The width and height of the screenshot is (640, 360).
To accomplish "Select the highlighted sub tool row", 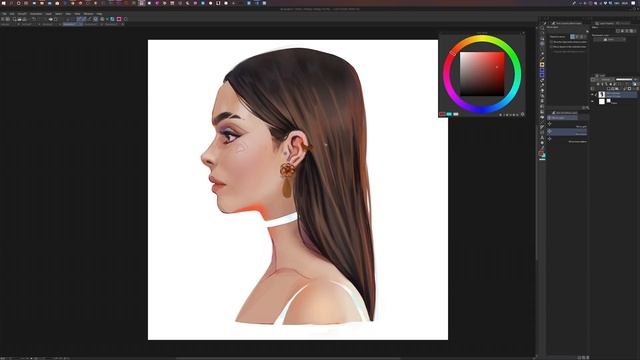I will 568,131.
